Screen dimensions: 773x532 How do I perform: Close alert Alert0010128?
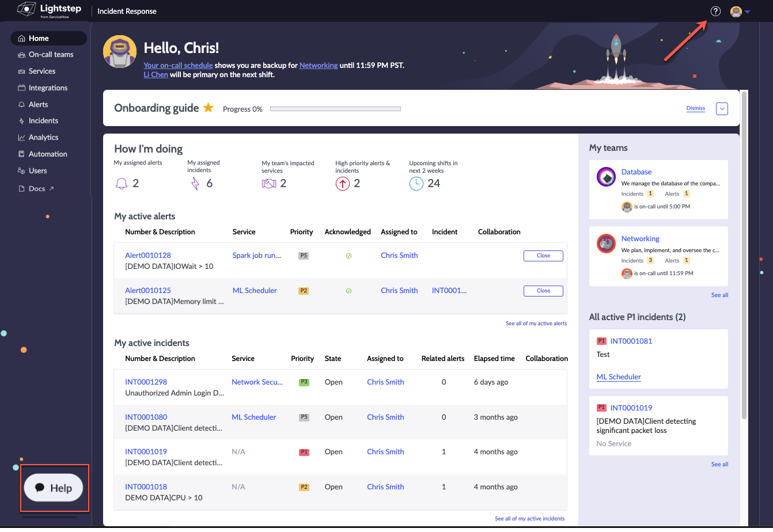(x=543, y=256)
